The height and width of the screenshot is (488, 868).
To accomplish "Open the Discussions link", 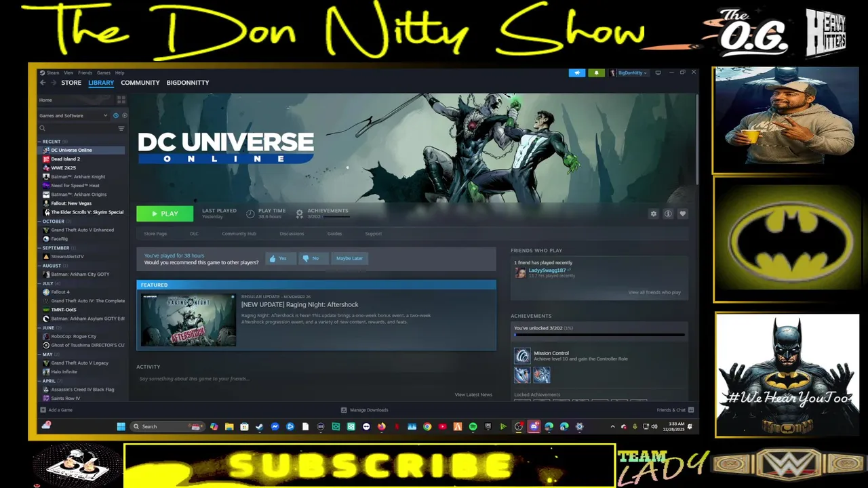I will tap(292, 234).
